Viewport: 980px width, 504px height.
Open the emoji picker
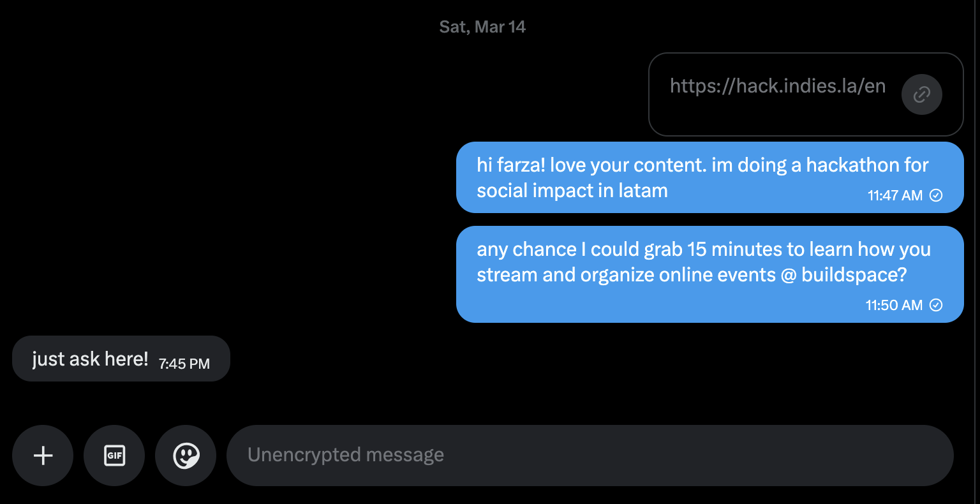(x=186, y=456)
